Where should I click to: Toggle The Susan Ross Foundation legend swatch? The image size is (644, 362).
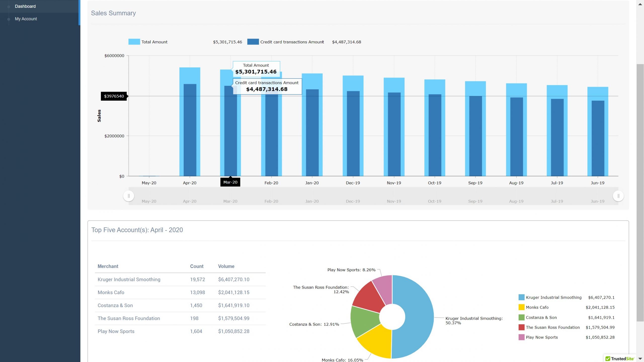[x=521, y=327]
